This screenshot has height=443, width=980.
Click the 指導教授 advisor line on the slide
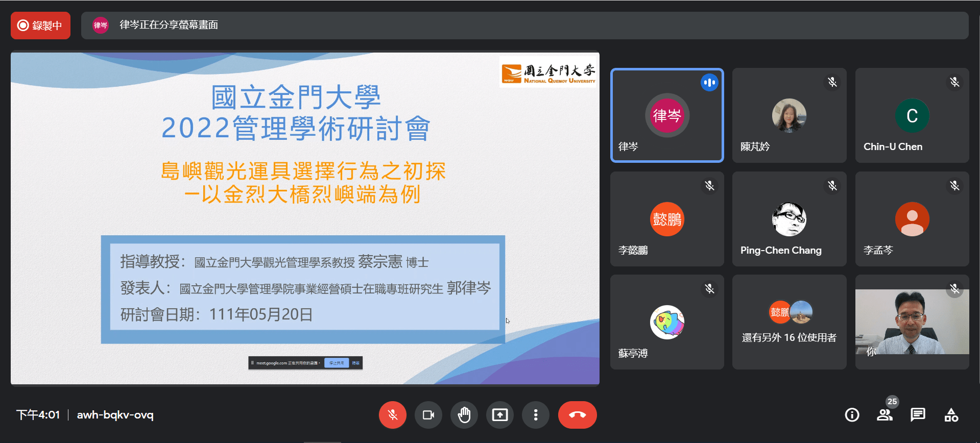(274, 262)
